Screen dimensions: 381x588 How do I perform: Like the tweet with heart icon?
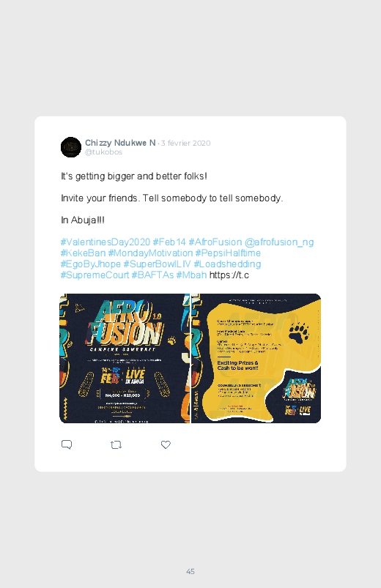pyautogui.click(x=166, y=444)
